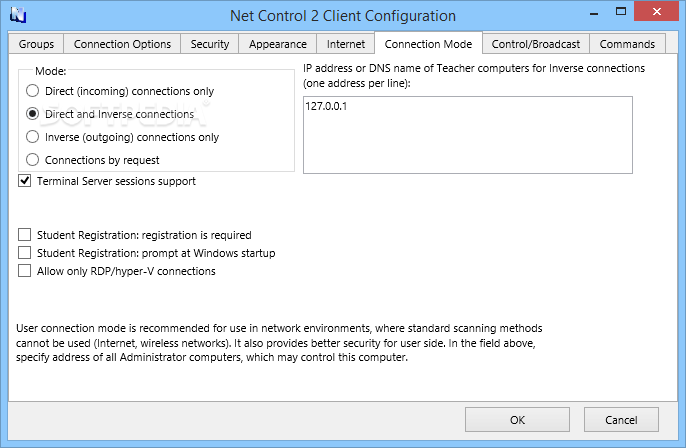Check Allow only RDP/hyper-V connections
686x448 pixels.
point(24,271)
